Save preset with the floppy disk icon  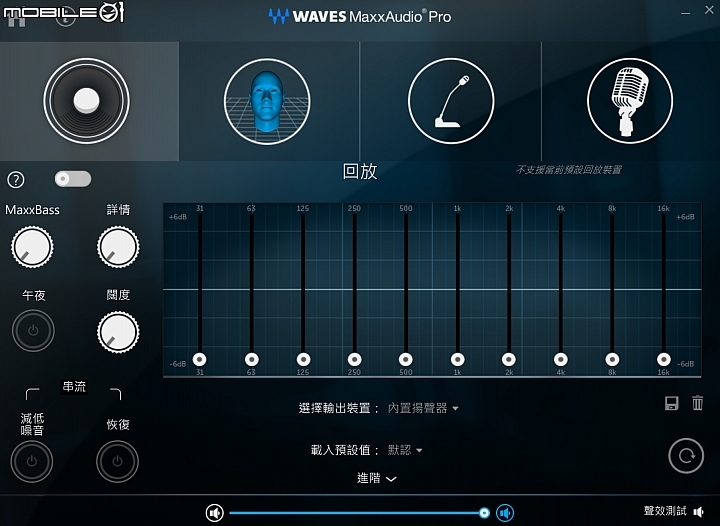tap(671, 403)
